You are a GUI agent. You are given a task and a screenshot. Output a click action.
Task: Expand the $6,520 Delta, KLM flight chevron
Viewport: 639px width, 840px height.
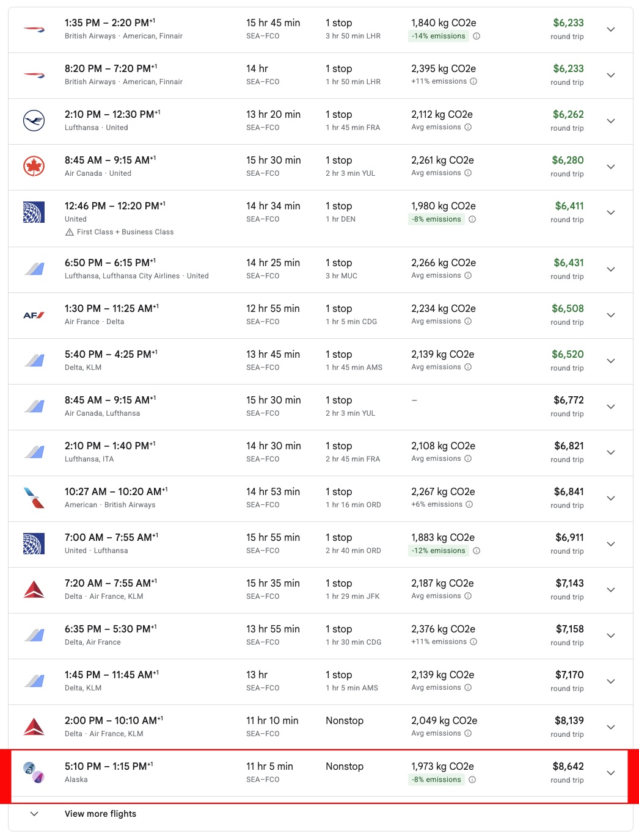coord(610,361)
